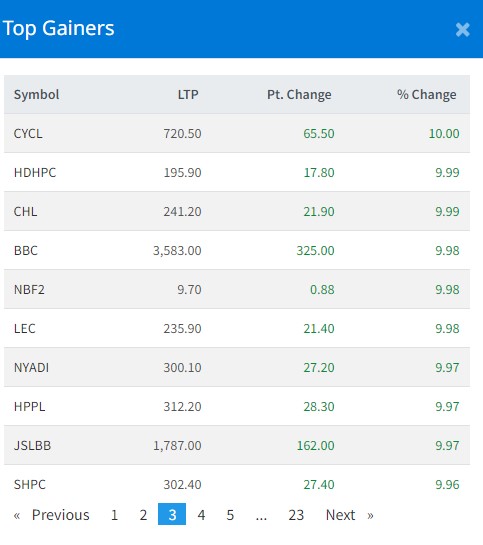
Task: Open the HDHPC symbol row
Action: [237, 172]
